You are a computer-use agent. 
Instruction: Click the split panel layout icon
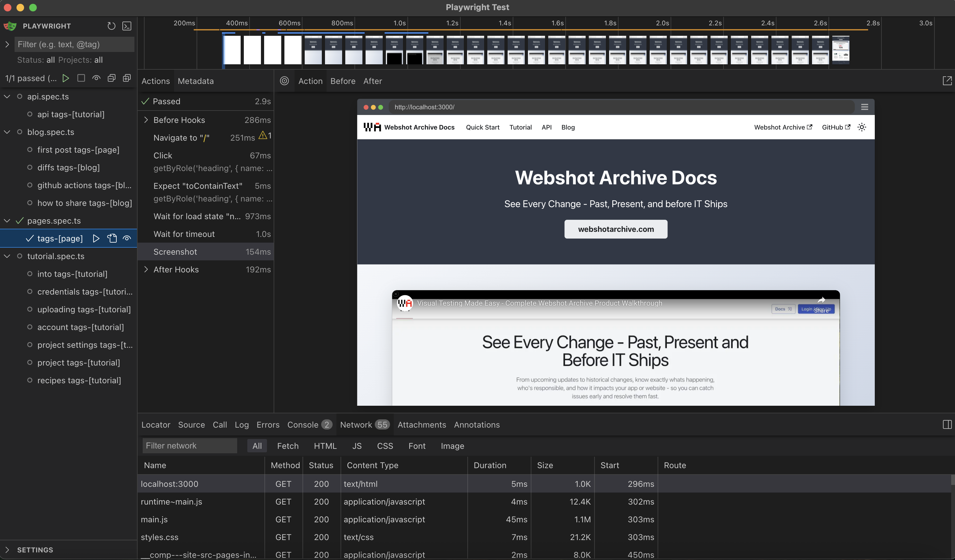click(x=947, y=424)
